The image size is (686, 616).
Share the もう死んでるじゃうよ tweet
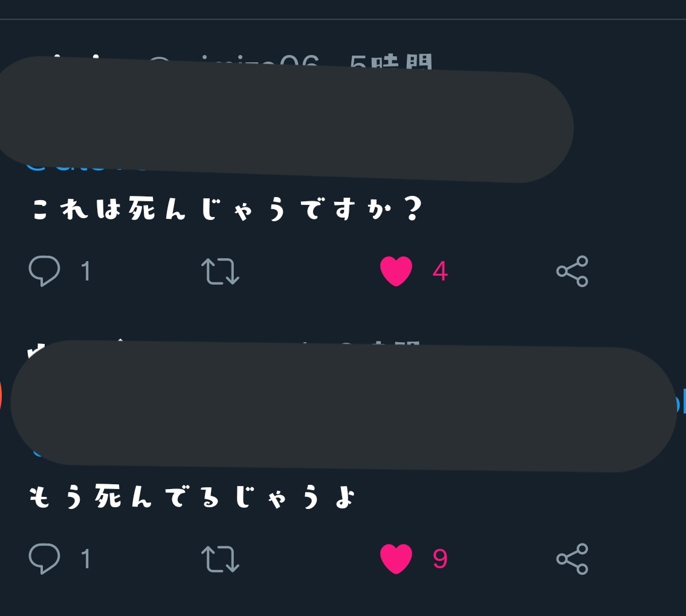tap(572, 559)
